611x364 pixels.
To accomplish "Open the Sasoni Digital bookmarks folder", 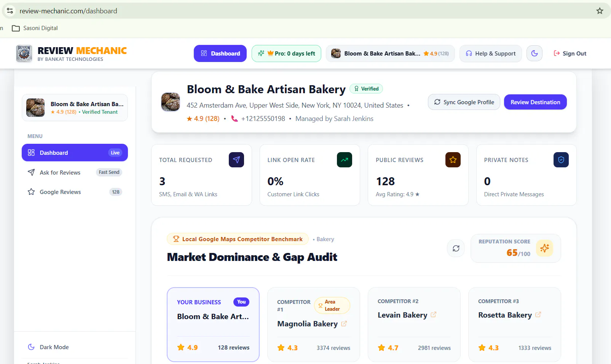I will tap(35, 28).
